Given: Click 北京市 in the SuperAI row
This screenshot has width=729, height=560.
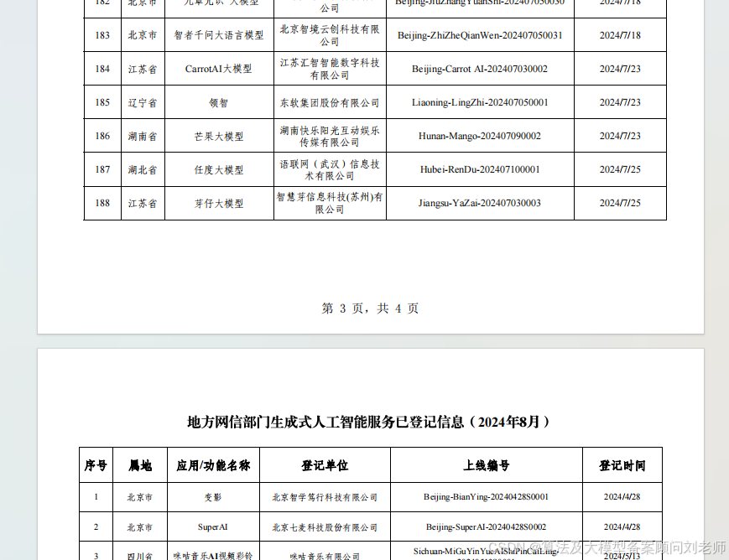Looking at the screenshot, I should [140, 527].
